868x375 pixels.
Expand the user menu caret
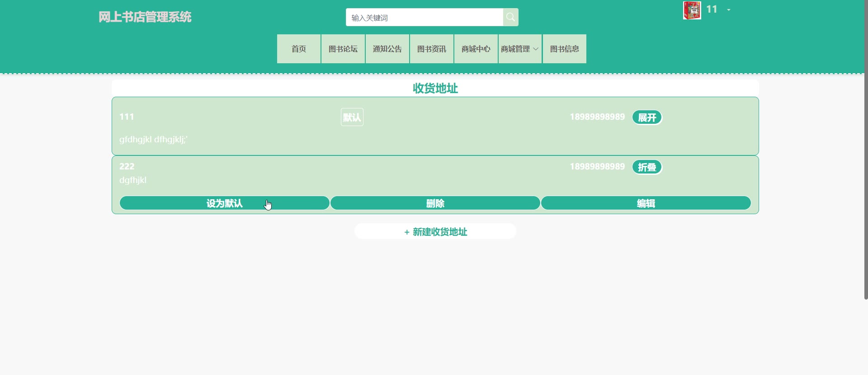click(x=729, y=9)
